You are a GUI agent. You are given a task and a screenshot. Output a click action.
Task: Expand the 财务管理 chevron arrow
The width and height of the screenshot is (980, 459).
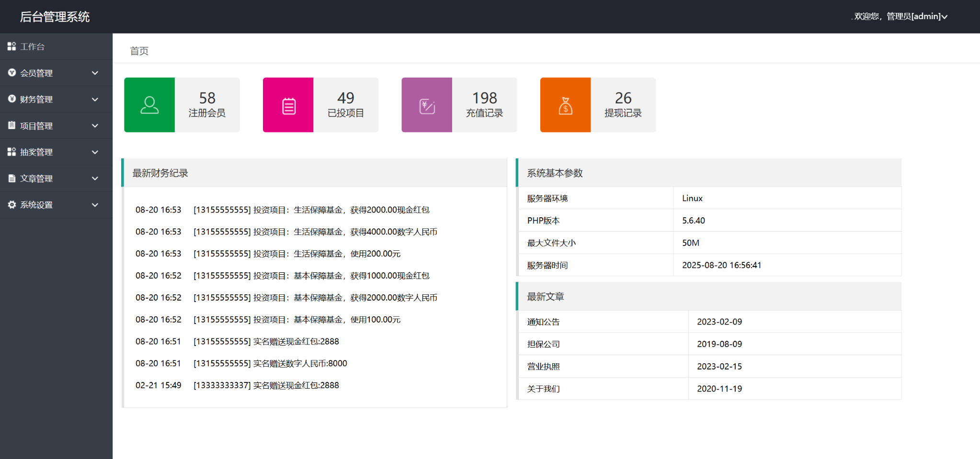[x=95, y=100]
